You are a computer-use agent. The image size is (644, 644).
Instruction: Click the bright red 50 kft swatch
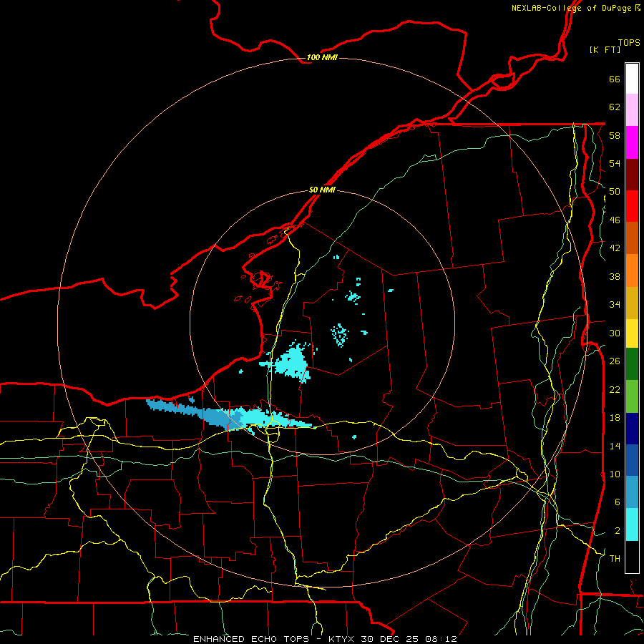632,206
